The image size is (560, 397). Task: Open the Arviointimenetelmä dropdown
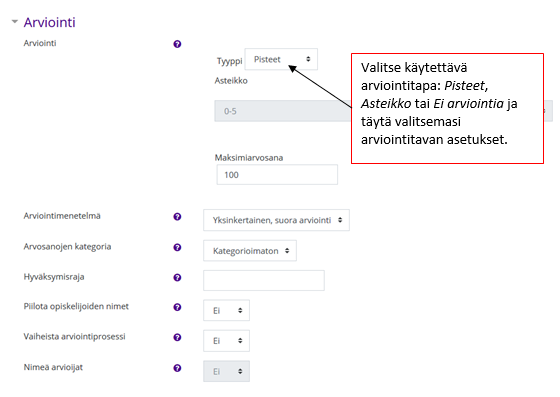click(276, 220)
